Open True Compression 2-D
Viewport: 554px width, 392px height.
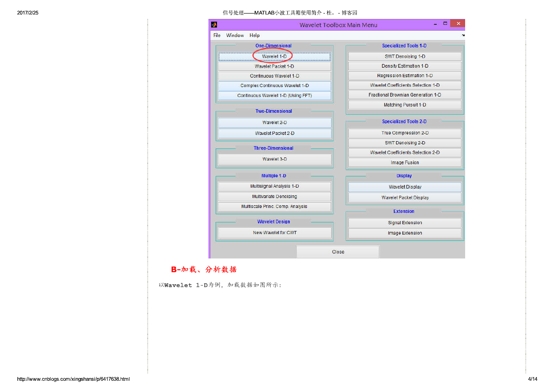tap(405, 133)
